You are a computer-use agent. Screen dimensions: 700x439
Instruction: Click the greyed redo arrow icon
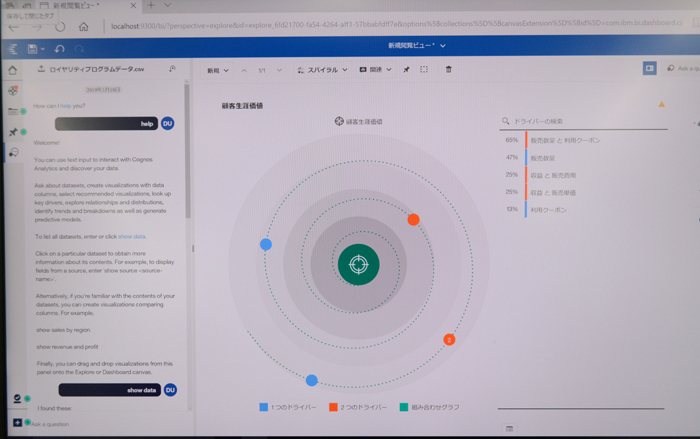coord(79,49)
